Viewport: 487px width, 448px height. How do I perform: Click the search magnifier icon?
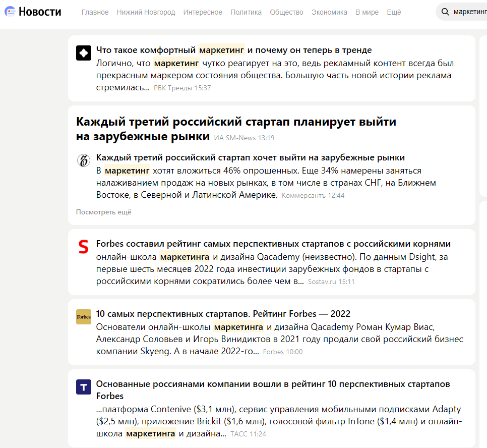coord(445,12)
